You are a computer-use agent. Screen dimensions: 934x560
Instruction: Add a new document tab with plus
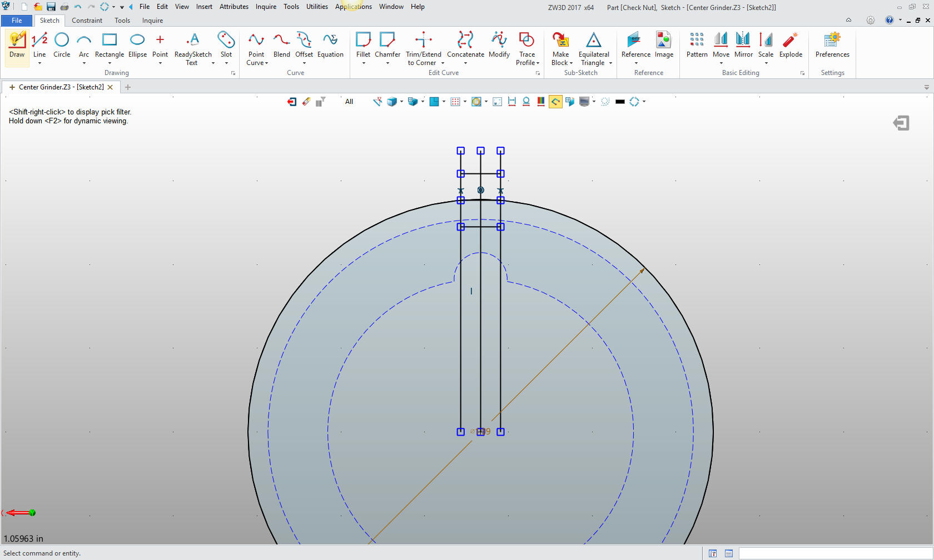128,87
